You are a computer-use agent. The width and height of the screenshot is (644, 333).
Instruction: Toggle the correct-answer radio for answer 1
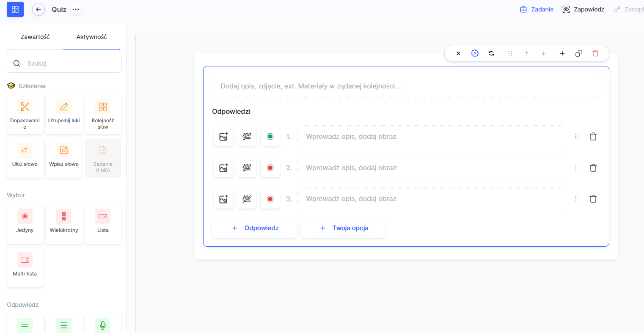click(x=270, y=137)
